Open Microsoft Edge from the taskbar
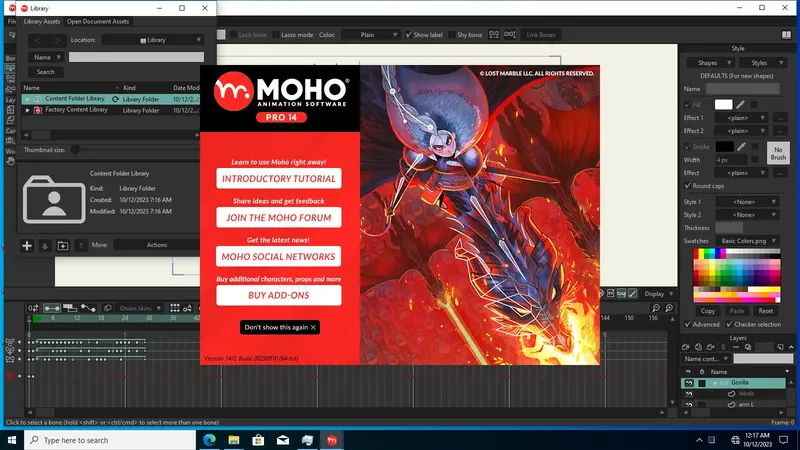This screenshot has height=450, width=800. (209, 440)
